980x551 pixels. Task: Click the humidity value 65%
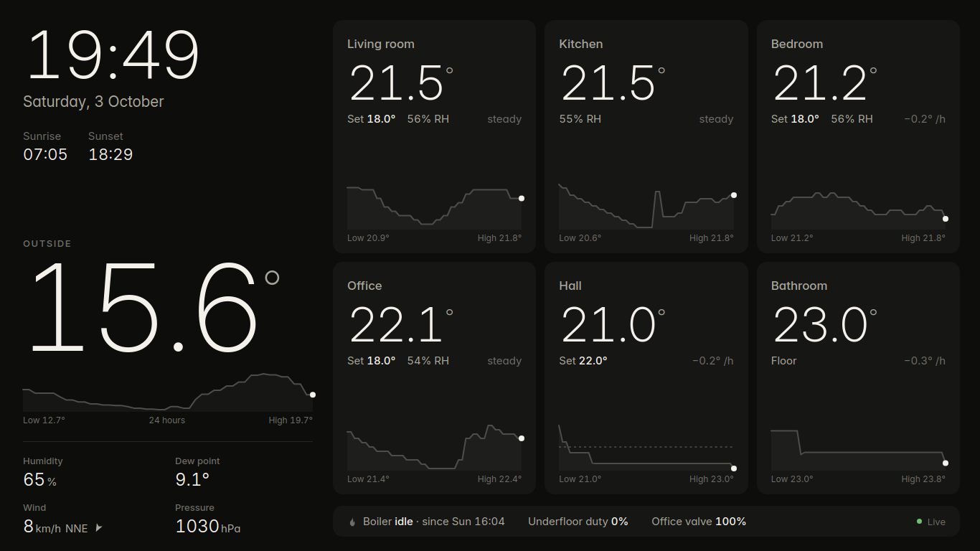tap(39, 480)
